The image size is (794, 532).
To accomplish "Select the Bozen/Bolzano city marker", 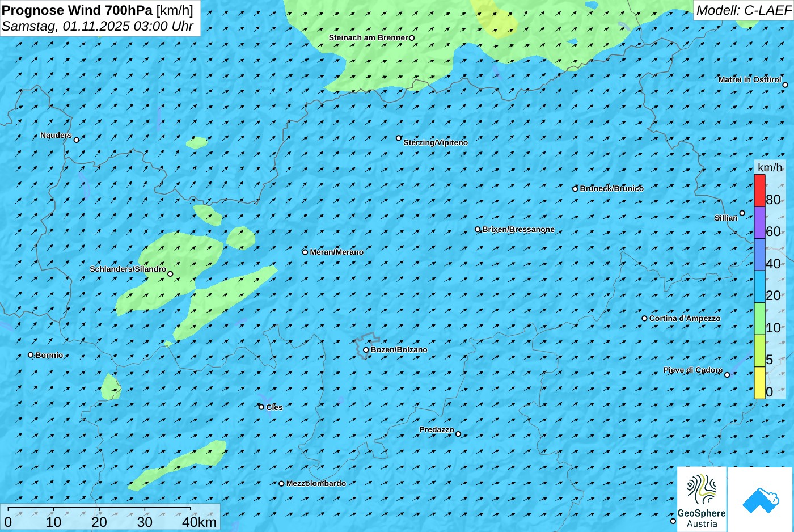I will point(366,350).
